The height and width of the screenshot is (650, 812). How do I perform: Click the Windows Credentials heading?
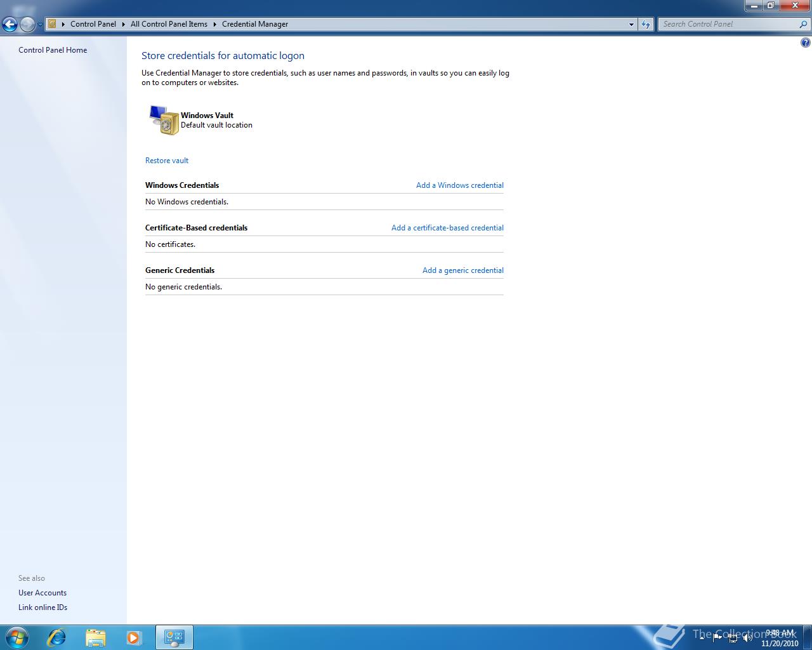182,185
